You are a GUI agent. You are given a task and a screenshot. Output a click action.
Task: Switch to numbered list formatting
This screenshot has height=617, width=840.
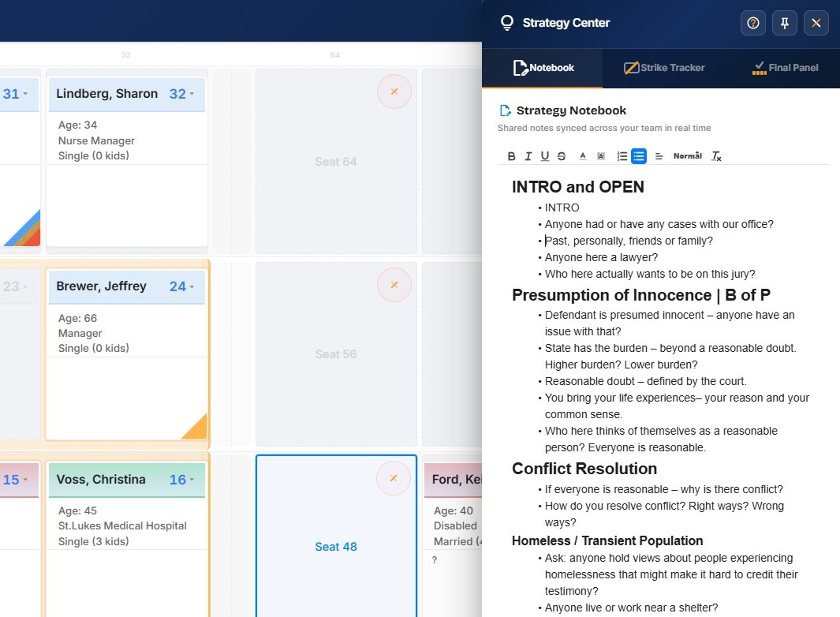[622, 156]
